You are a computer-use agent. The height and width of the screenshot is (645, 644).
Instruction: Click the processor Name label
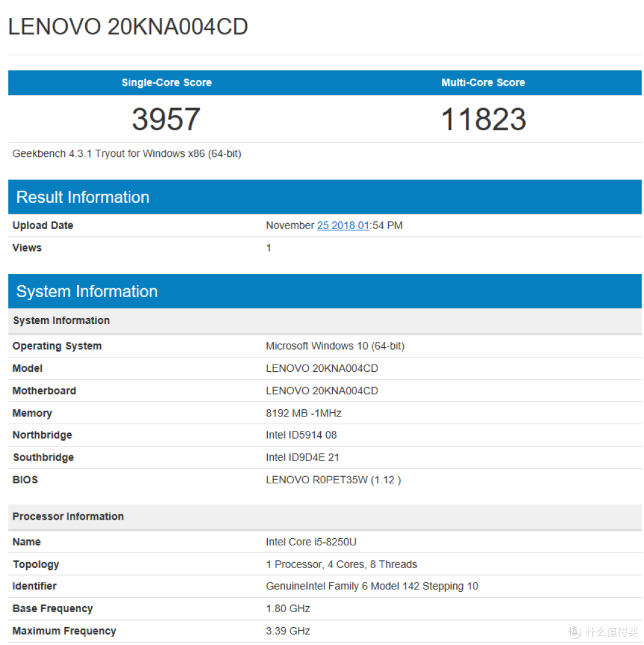tap(27, 542)
